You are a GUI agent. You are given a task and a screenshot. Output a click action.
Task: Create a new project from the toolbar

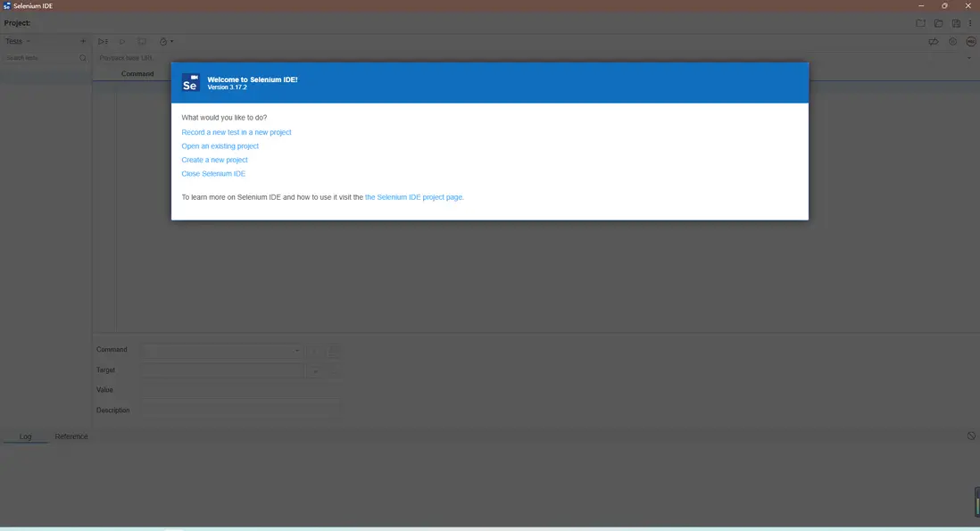pos(920,23)
